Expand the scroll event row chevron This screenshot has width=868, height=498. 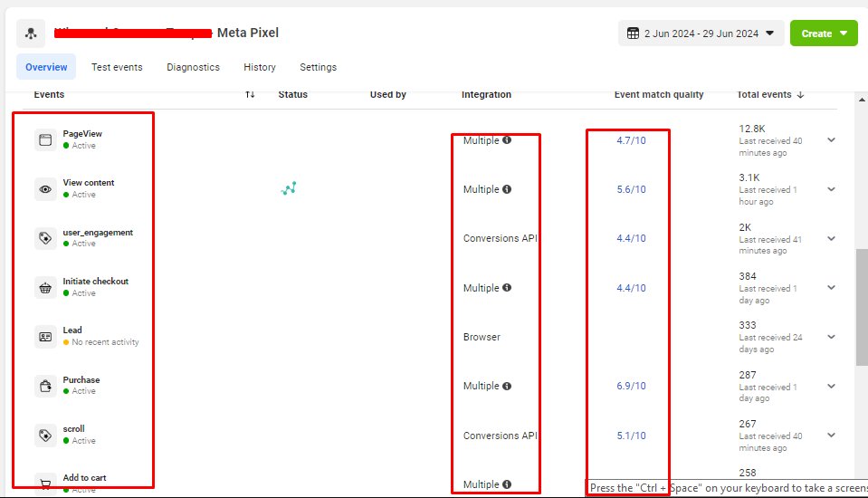831,436
